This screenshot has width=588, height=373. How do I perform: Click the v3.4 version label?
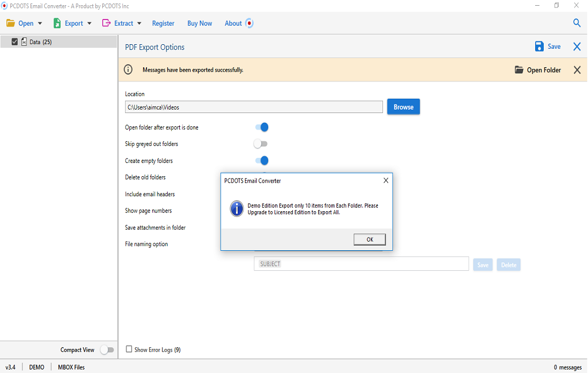[10, 367]
